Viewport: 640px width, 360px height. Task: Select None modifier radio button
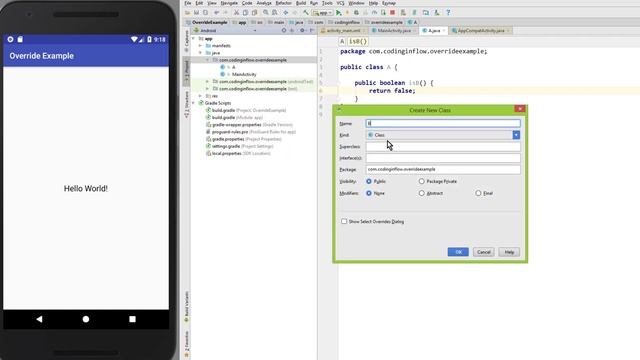pyautogui.click(x=369, y=193)
